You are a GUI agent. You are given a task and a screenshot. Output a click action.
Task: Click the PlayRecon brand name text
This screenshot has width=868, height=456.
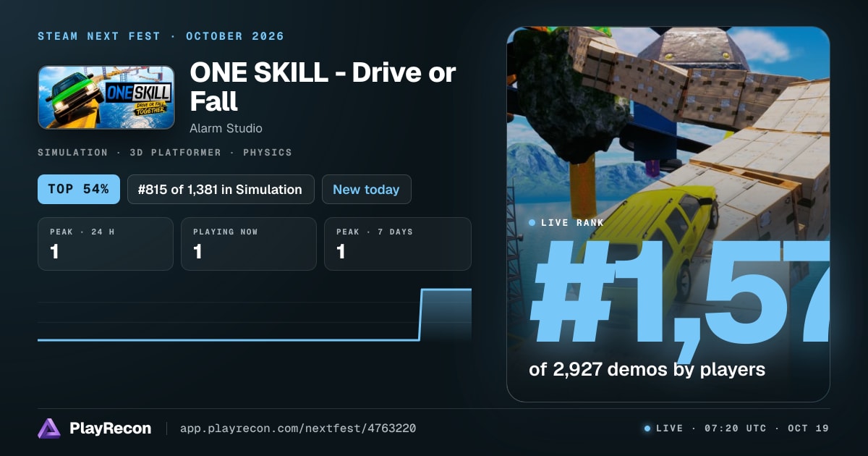(x=111, y=428)
